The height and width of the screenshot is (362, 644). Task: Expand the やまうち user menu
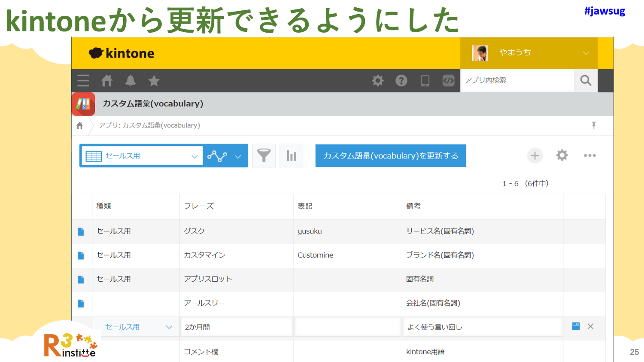529,53
